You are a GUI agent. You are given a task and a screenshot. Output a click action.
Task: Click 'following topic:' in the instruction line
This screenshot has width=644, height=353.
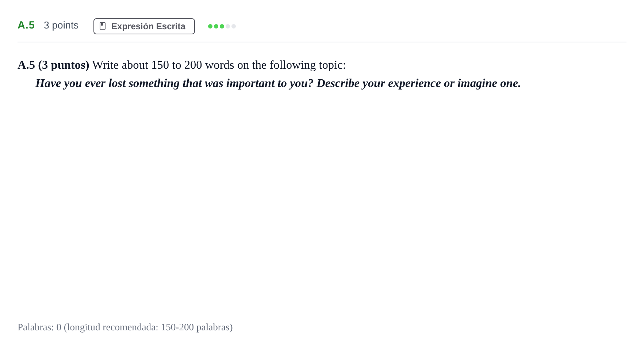pos(307,65)
